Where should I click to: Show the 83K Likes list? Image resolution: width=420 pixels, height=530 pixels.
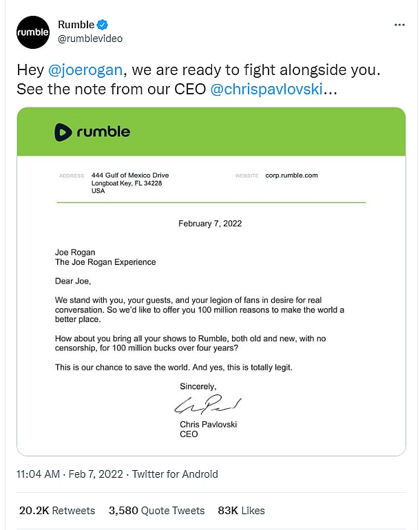(x=241, y=511)
